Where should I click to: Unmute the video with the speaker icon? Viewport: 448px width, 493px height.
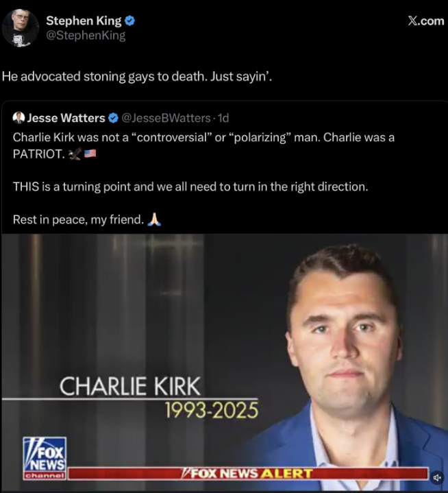coord(437,478)
